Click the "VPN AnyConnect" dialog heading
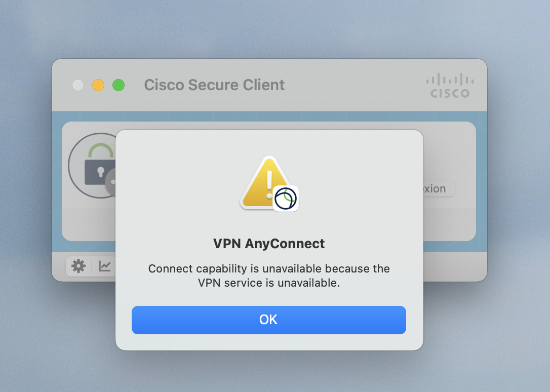 pyautogui.click(x=269, y=244)
